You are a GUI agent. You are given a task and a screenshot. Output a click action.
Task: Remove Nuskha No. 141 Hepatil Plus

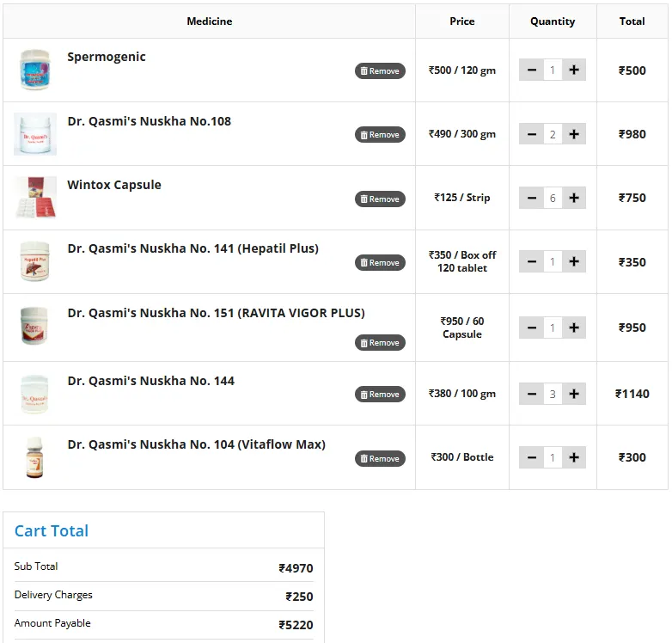pyautogui.click(x=380, y=262)
